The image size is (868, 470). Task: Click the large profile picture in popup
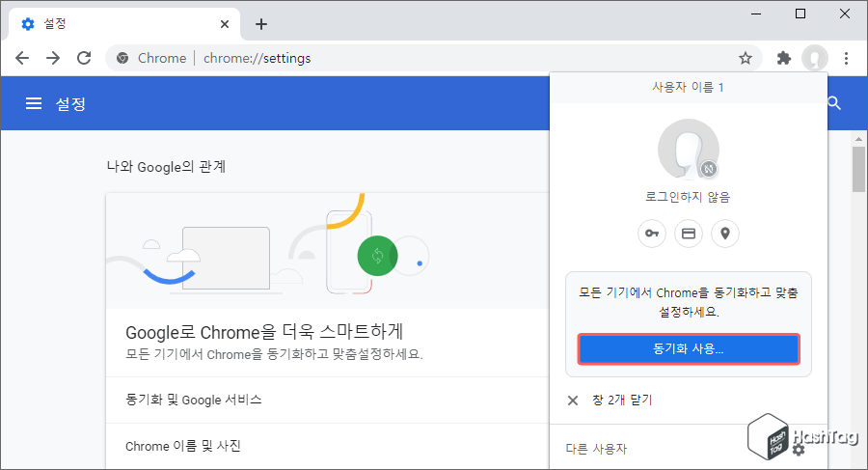[x=689, y=150]
